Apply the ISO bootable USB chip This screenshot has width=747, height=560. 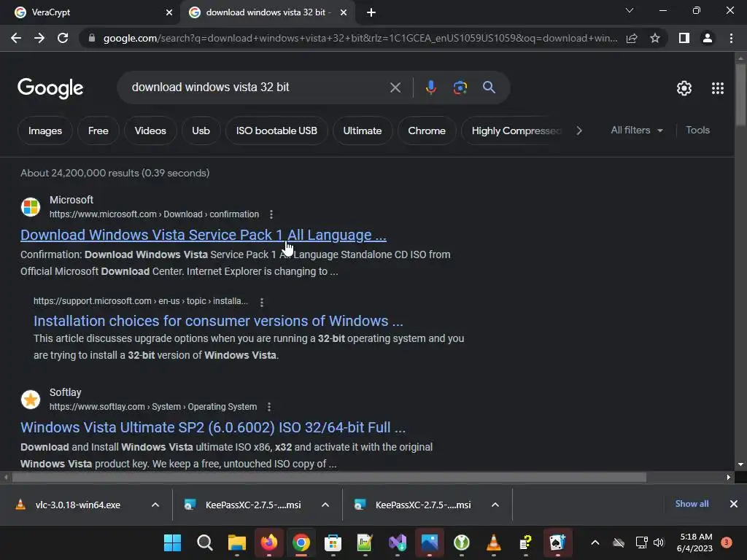click(276, 131)
